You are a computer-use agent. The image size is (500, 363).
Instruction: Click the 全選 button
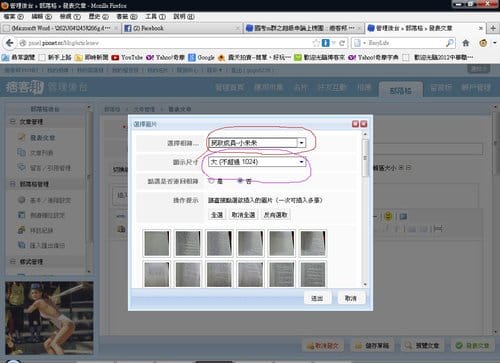(217, 215)
